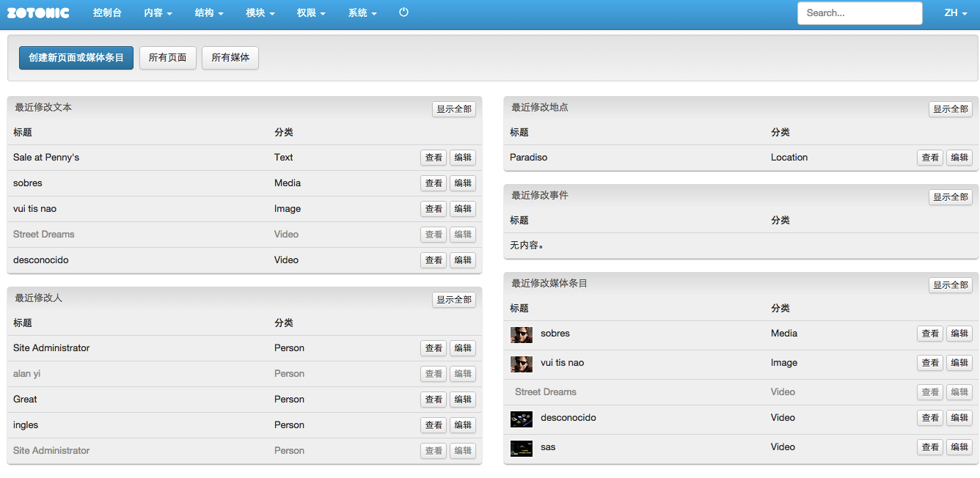The width and height of the screenshot is (980, 478).
Task: Click the Zotonic logo
Action: 38,12
